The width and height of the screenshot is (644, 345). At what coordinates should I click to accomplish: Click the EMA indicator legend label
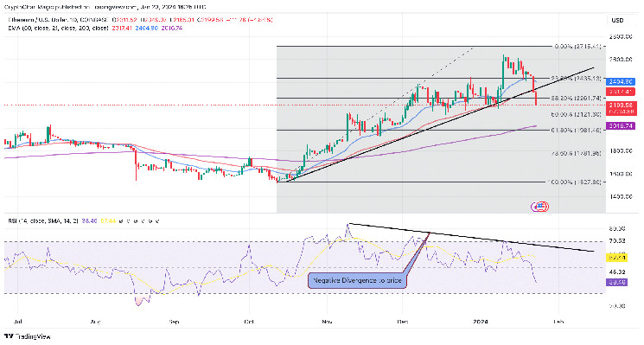tap(58, 28)
